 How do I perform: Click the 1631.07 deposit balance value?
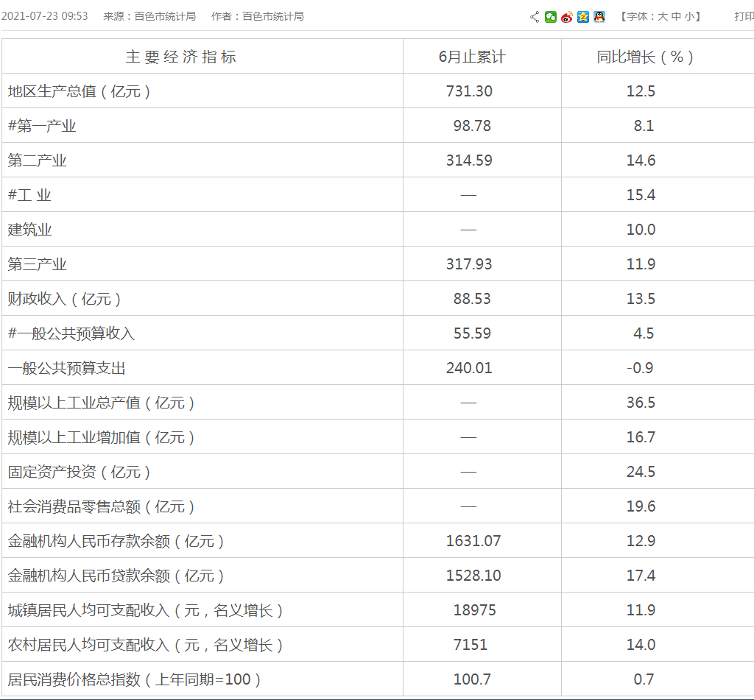click(x=473, y=541)
